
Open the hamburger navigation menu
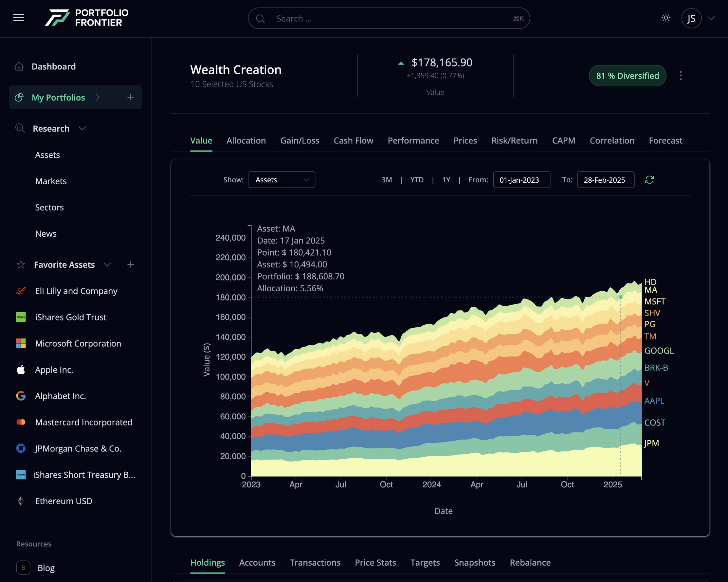pyautogui.click(x=19, y=18)
